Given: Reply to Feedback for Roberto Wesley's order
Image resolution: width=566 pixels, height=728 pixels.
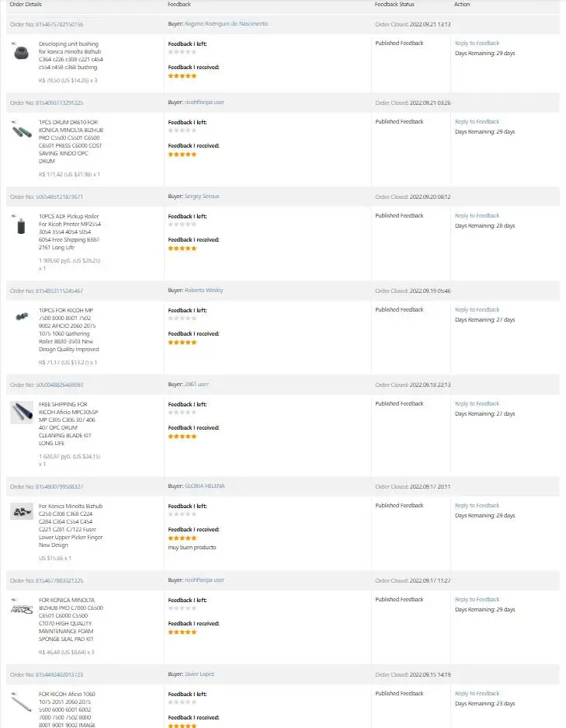Looking at the screenshot, I should tap(477, 310).
